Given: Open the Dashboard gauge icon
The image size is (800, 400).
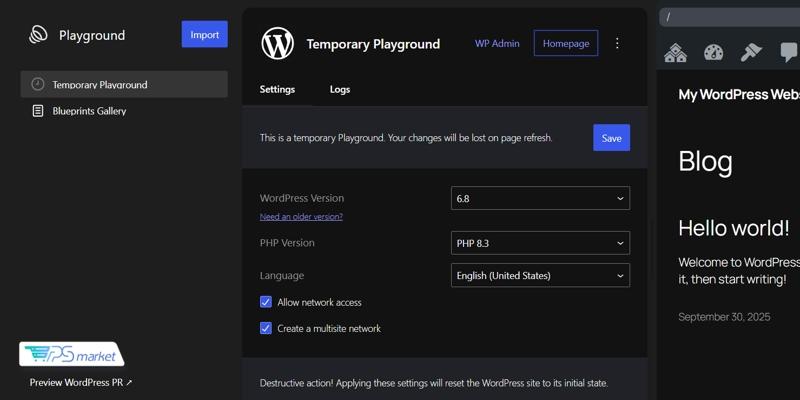Looking at the screenshot, I should [x=713, y=53].
